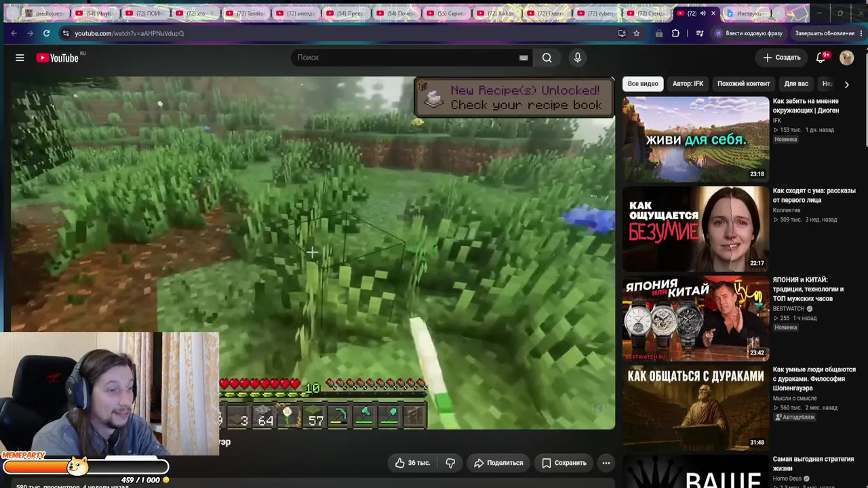The height and width of the screenshot is (488, 868).
Task: Open title 'ЯПОНИЯ и КИТАЙ: традиции'
Action: click(x=808, y=289)
